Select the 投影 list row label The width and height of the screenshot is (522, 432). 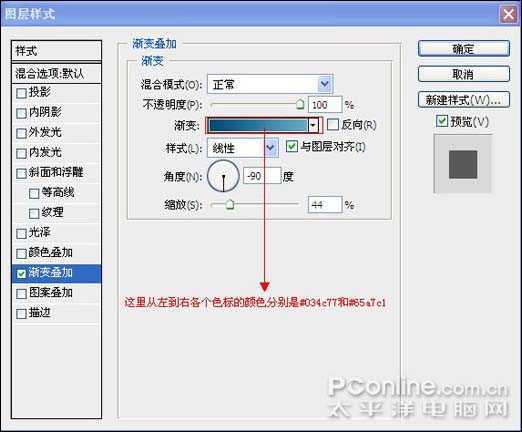point(40,92)
